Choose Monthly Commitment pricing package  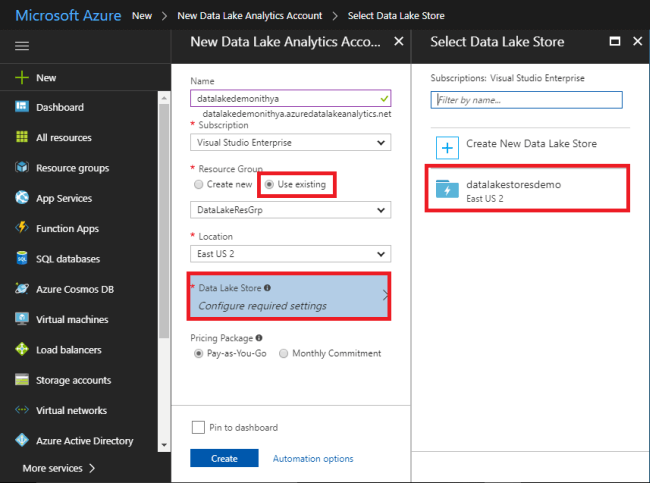coord(284,353)
